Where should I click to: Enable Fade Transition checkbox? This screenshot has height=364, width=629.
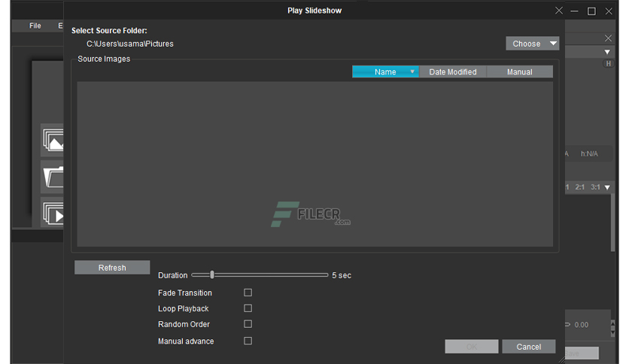[248, 293]
